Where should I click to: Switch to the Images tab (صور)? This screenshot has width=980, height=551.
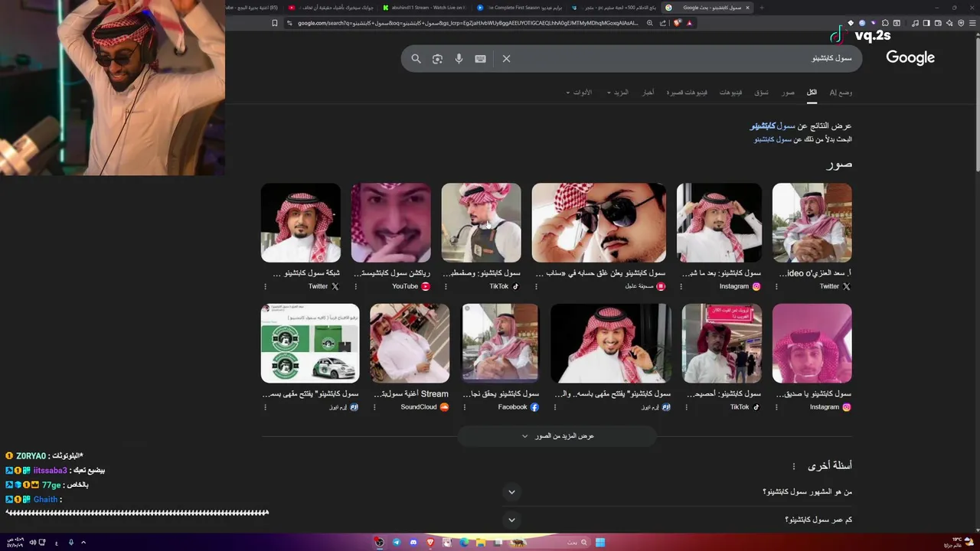788,93
